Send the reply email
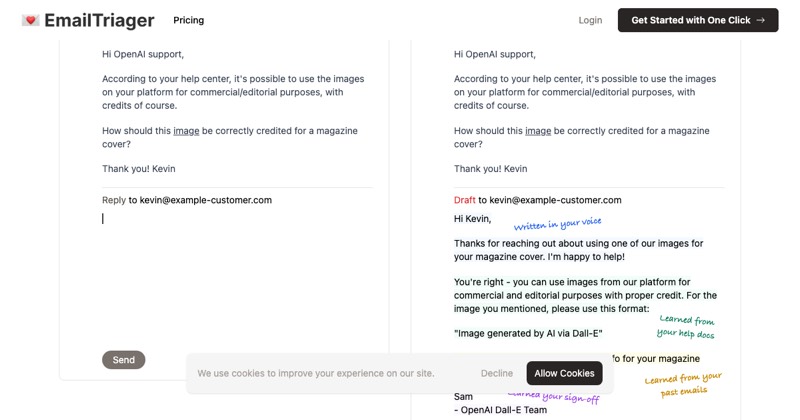The image size is (800, 420). tap(123, 360)
